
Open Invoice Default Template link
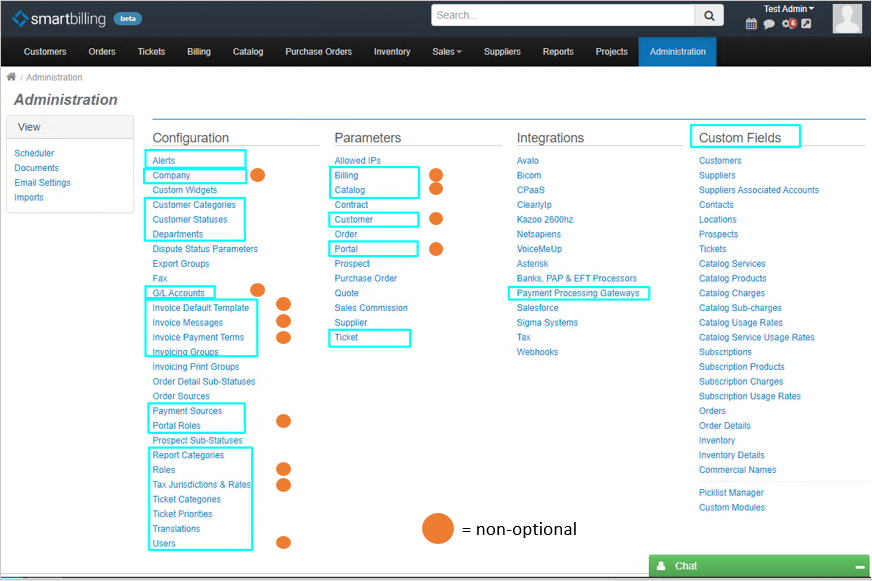pos(201,308)
